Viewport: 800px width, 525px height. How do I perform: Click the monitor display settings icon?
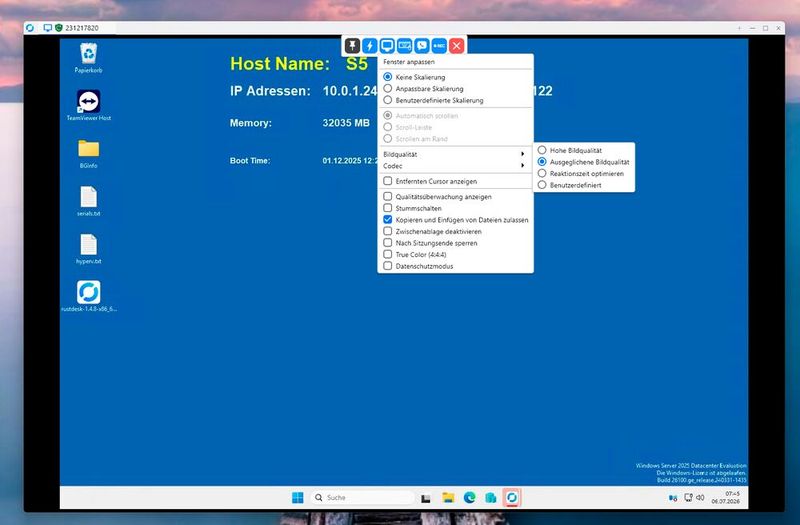click(387, 46)
